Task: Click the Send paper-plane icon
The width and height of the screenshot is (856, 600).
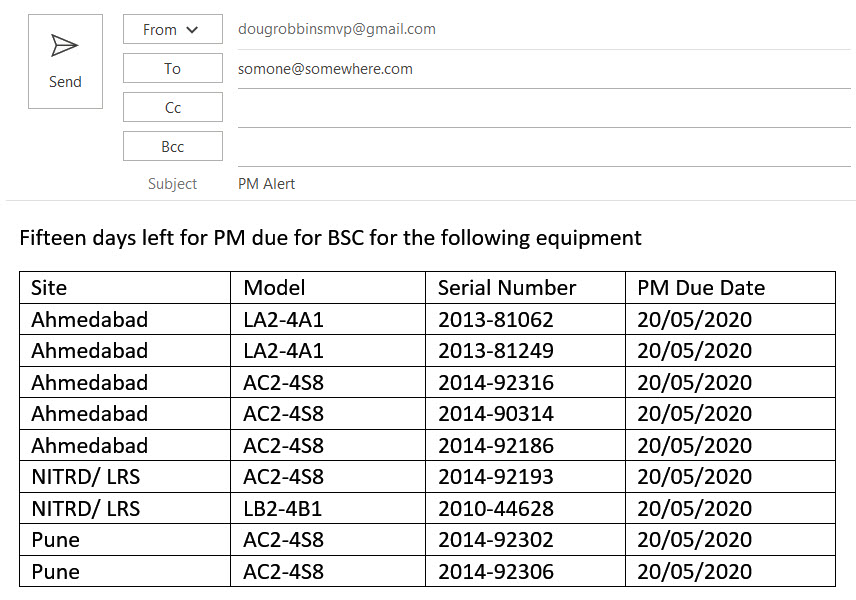Action: 65,48
